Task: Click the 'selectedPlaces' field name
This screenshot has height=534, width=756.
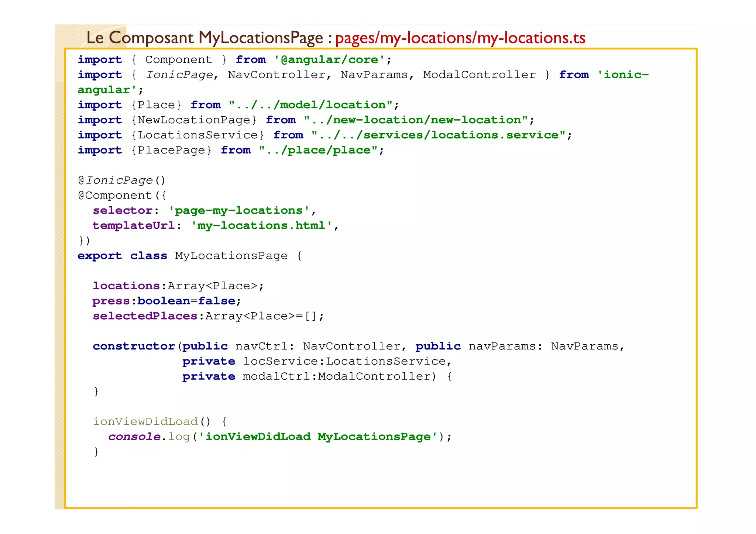Action: pos(145,316)
